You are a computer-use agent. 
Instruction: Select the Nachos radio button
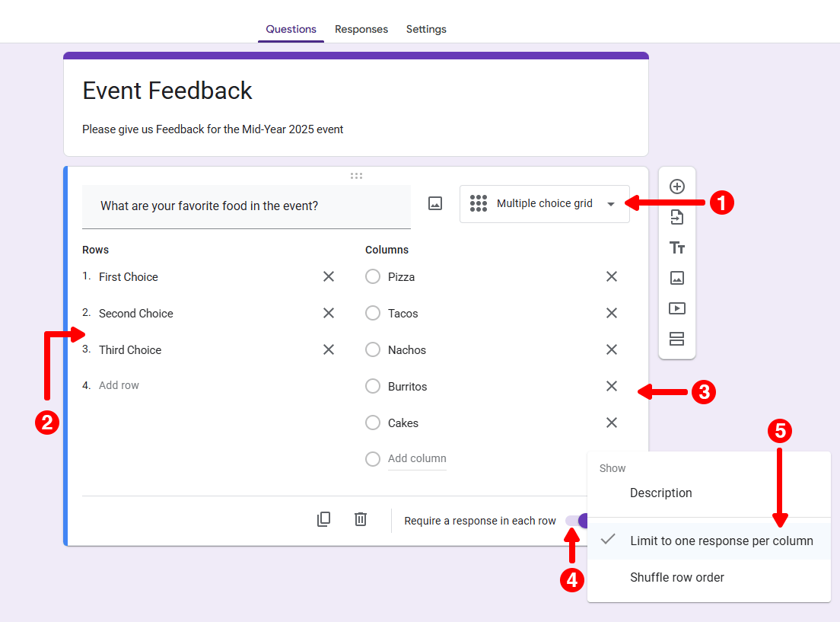coord(372,349)
